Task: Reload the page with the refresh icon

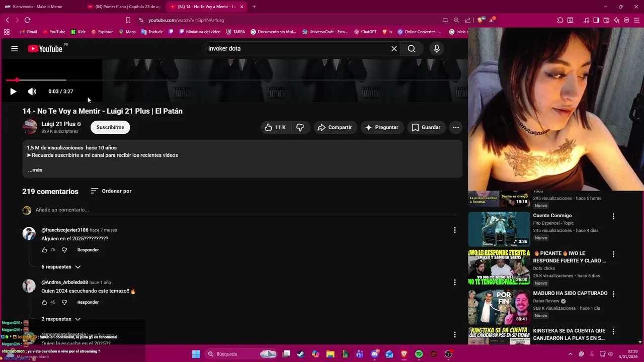Action: [x=27, y=20]
